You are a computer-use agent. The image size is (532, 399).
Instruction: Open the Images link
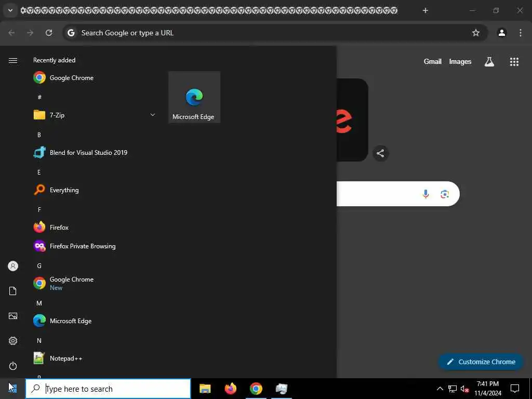click(x=460, y=61)
